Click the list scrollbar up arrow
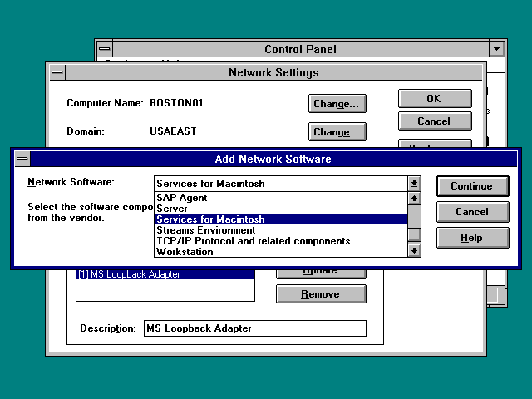Image resolution: width=532 pixels, height=399 pixels. 414,198
